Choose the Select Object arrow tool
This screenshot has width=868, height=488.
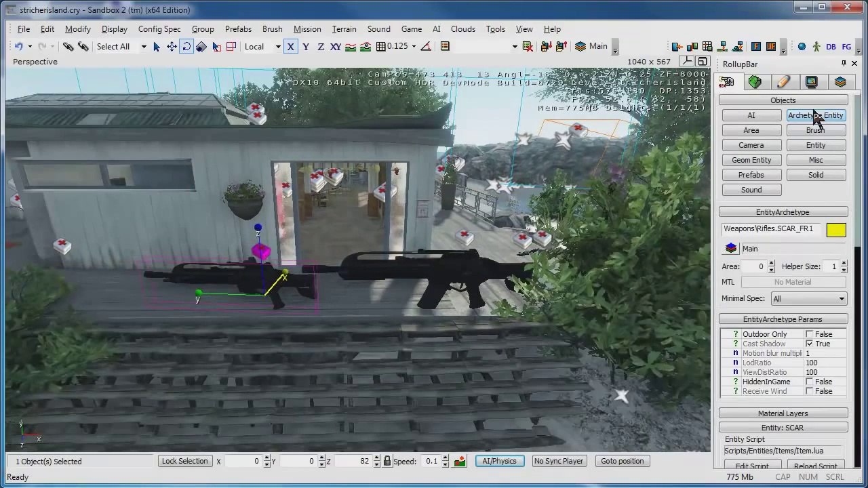coord(157,47)
